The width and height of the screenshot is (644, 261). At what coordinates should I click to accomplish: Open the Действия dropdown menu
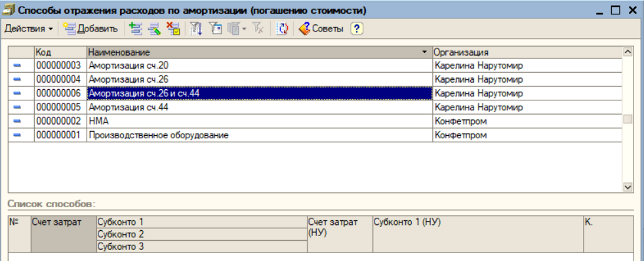coord(28,29)
